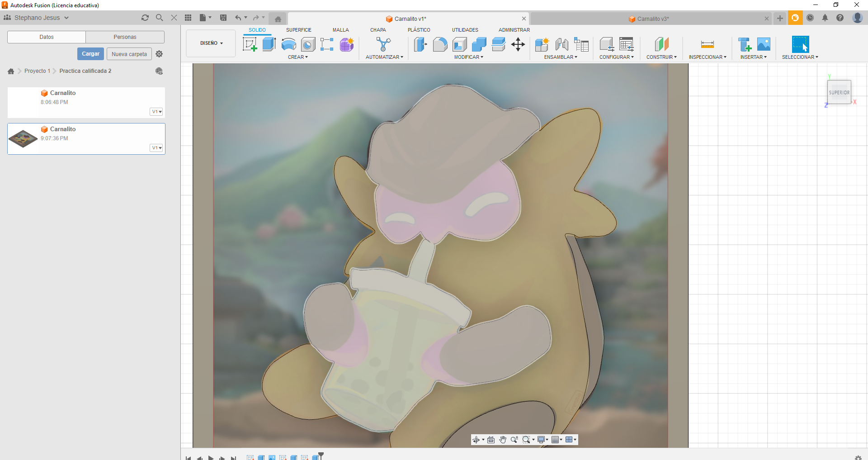Click the Nueva carpeta button
Viewport: 868px width, 460px height.
129,54
